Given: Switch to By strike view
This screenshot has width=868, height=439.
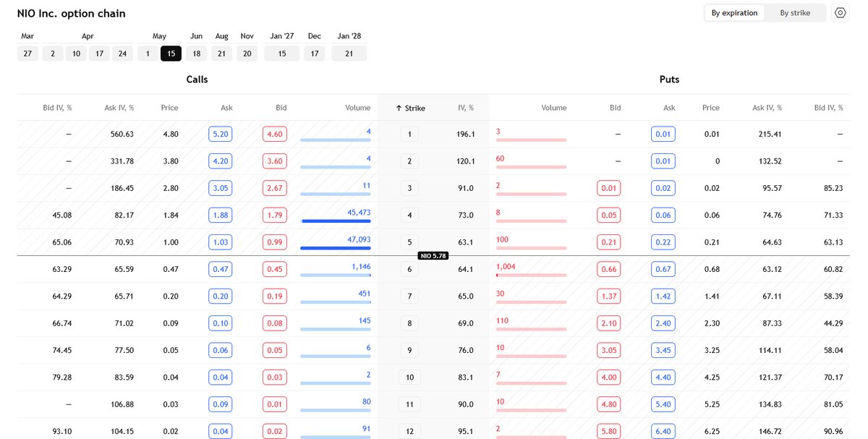Looking at the screenshot, I should coord(794,13).
